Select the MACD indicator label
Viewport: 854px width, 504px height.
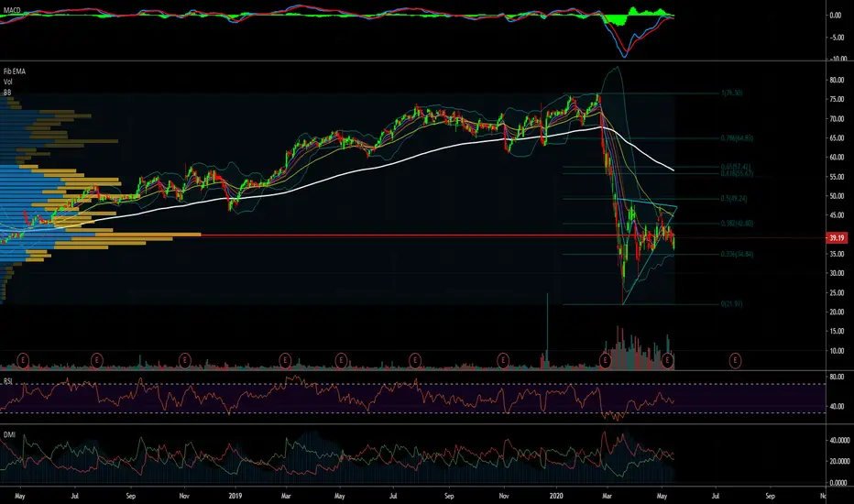tap(12, 10)
